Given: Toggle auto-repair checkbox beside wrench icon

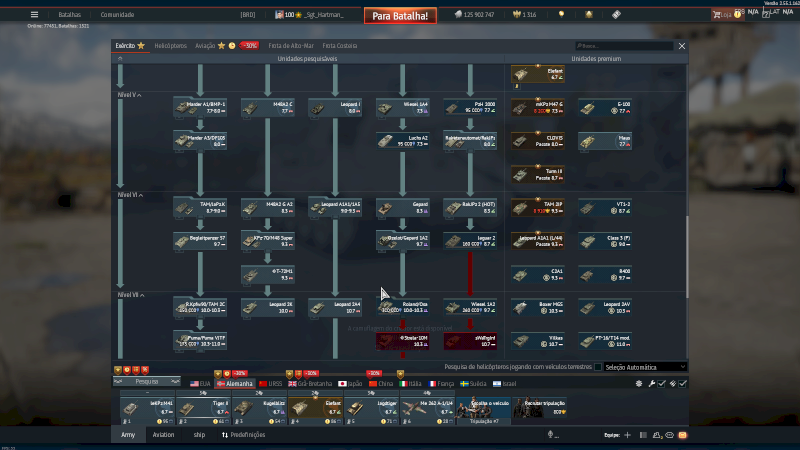Looking at the screenshot, I should 662,383.
